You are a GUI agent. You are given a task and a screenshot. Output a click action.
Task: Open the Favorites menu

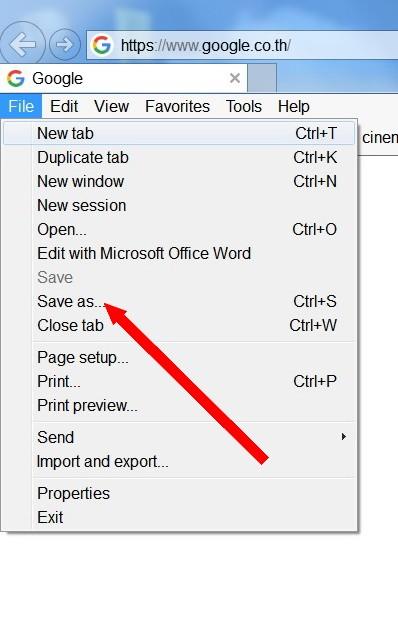point(177,106)
